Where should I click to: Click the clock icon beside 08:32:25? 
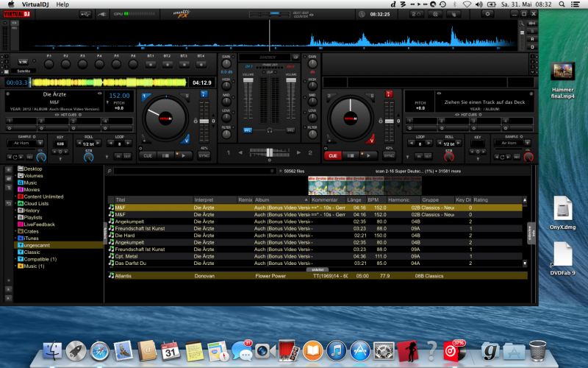tap(362, 14)
